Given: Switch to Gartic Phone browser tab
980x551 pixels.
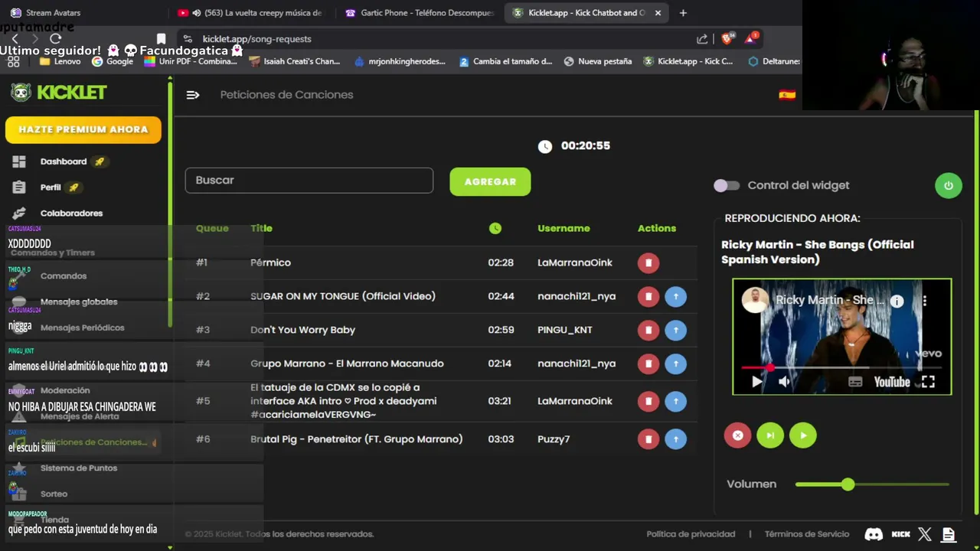Looking at the screenshot, I should point(420,12).
